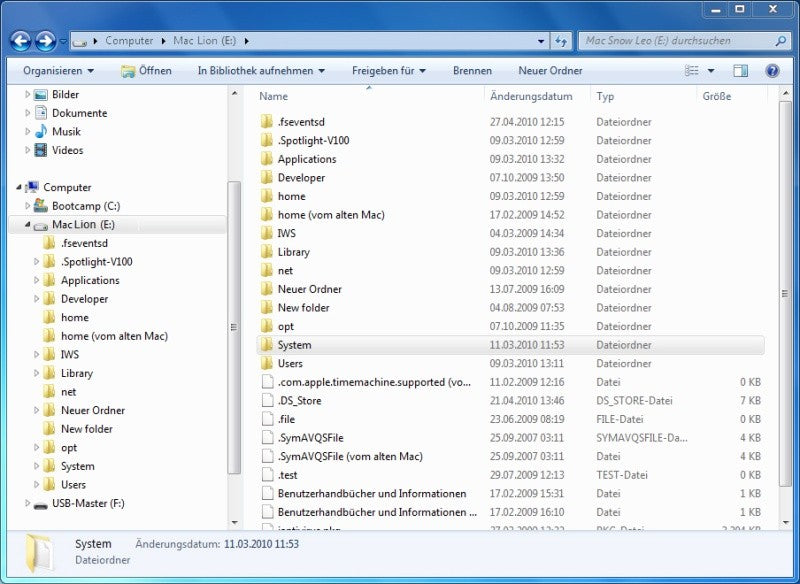
Task: Expand the USB-Master (F:) tree node
Action: (28, 503)
